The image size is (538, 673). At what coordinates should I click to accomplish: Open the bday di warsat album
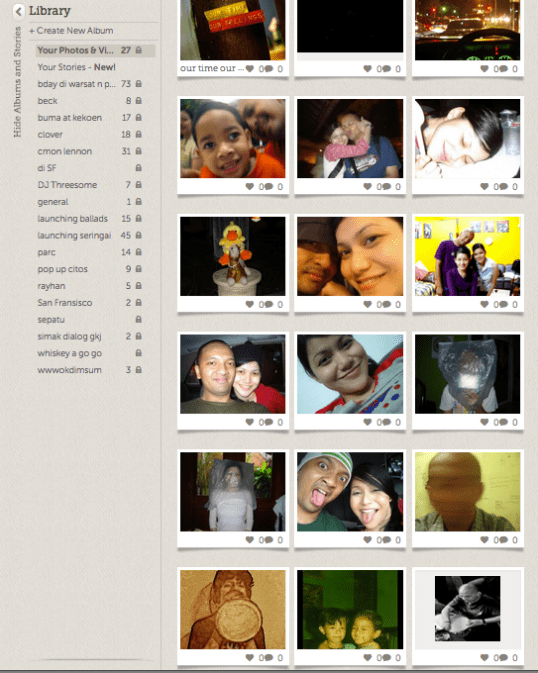click(x=76, y=84)
